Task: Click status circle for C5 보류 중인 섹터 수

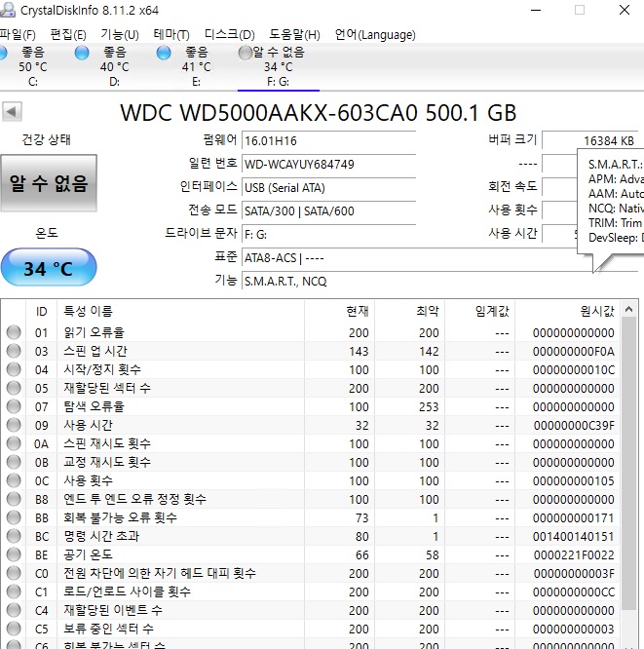Action: pyautogui.click(x=14, y=629)
